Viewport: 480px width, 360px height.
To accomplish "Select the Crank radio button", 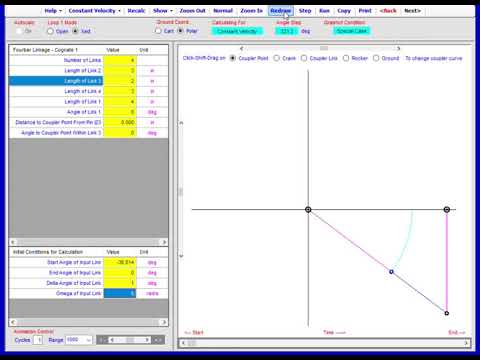I will [x=276, y=58].
